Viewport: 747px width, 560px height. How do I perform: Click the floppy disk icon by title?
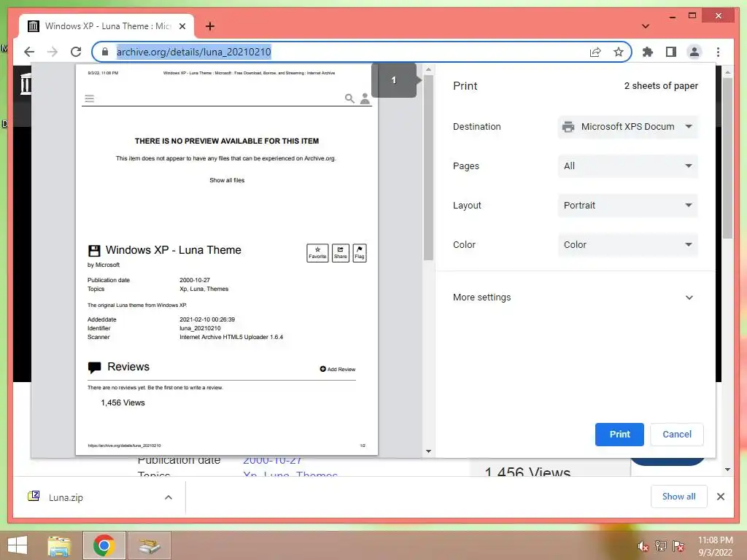point(94,251)
